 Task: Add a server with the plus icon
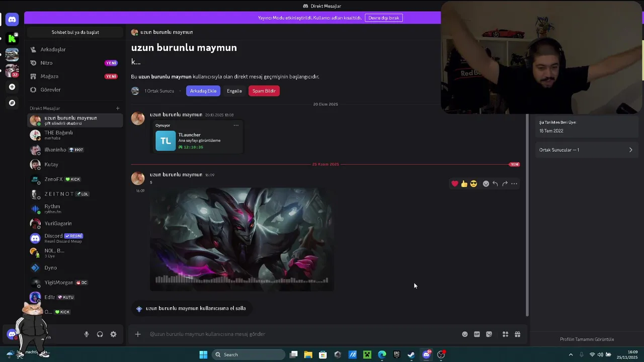click(12, 87)
